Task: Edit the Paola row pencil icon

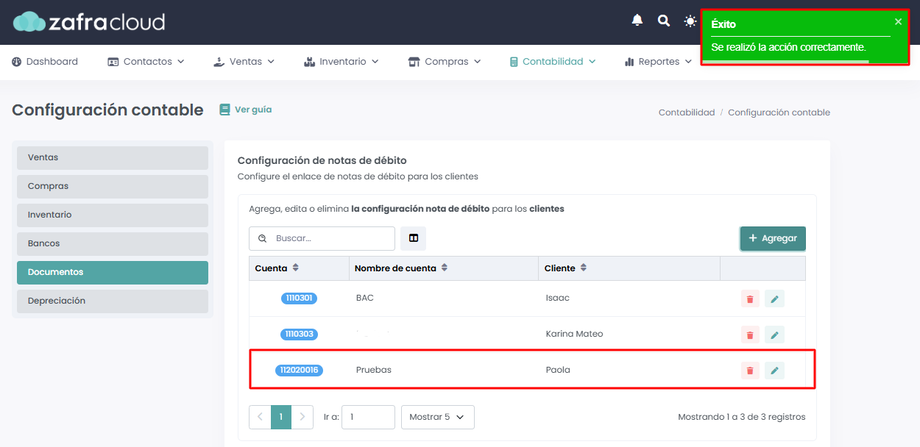Action: coord(774,370)
